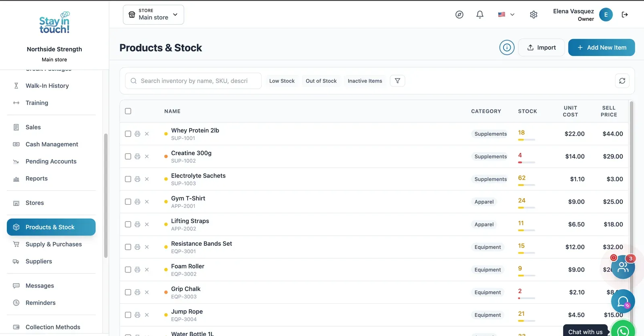
Task: Tick the Resistance Bands Set checkbox
Action: pos(128,247)
